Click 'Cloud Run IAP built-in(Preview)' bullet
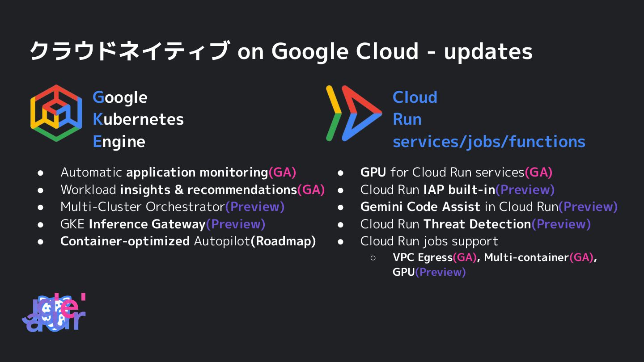This screenshot has height=362, width=644. pyautogui.click(x=458, y=189)
